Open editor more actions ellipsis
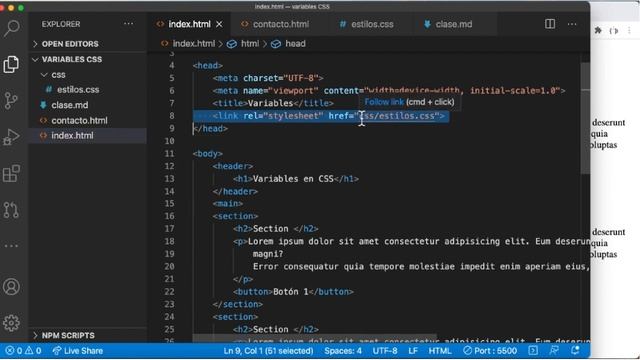 [x=572, y=24]
